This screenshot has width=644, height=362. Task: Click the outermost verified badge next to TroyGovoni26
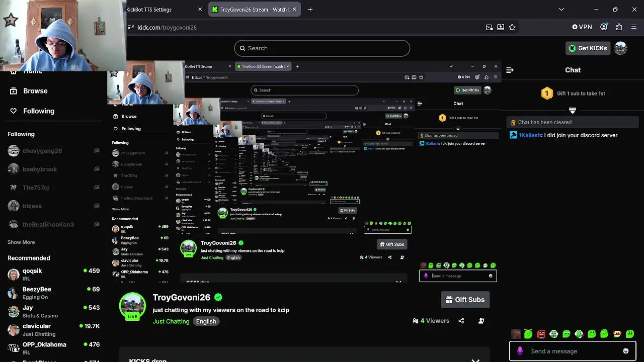tap(218, 298)
